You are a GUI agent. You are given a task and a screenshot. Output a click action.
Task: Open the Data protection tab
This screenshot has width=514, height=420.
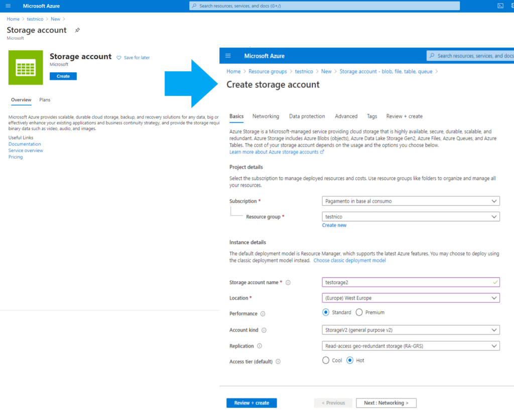click(x=307, y=116)
